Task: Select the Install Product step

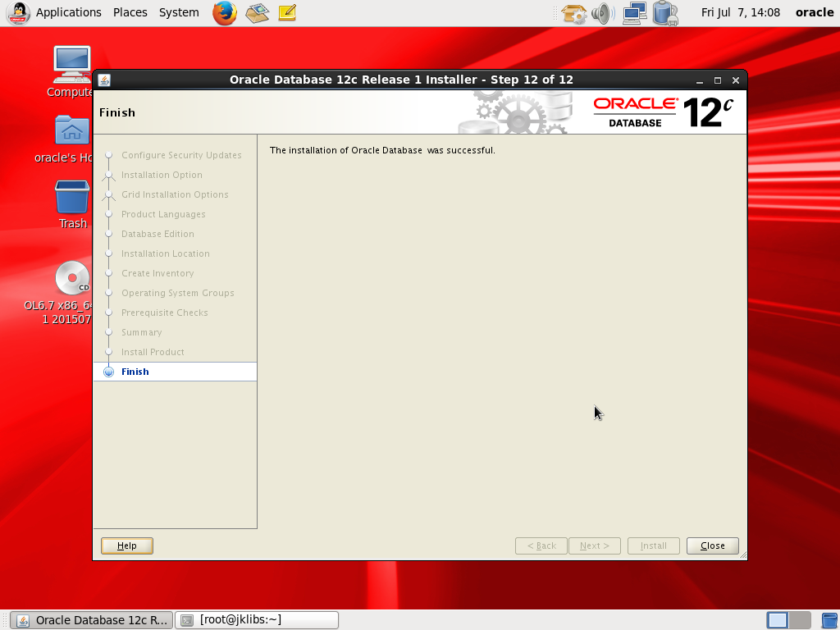Action: [x=153, y=352]
